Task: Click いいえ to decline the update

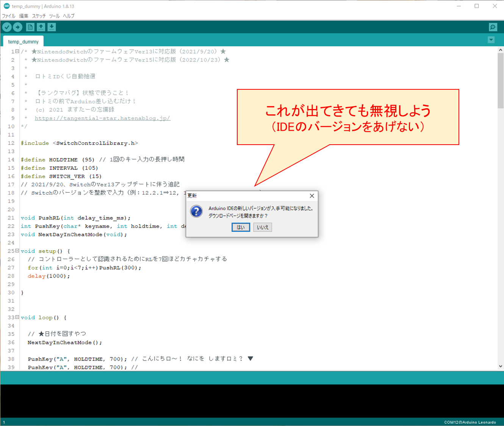Action: tap(263, 227)
